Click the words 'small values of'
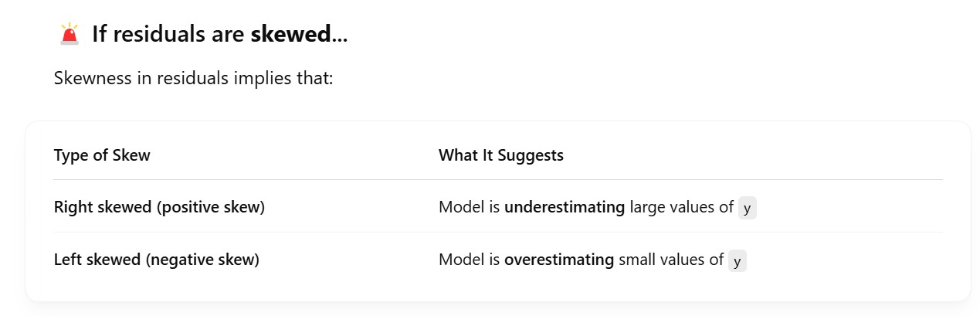The height and width of the screenshot is (316, 980). [671, 260]
